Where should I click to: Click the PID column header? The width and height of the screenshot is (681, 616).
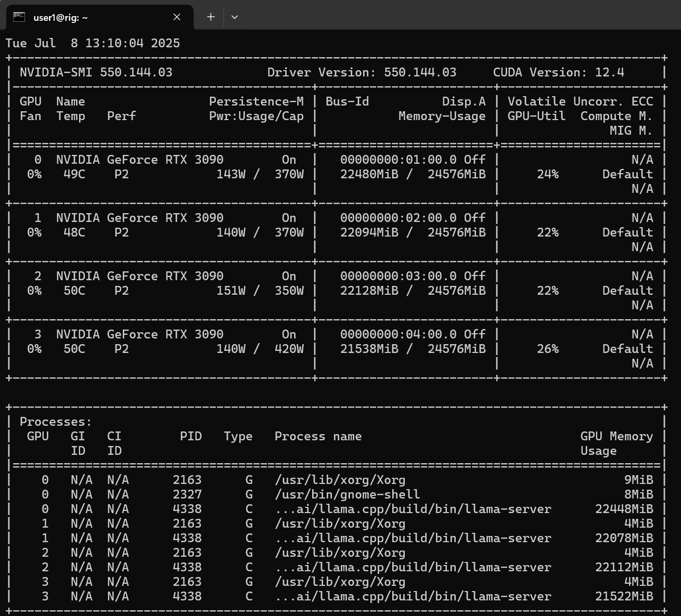click(191, 437)
